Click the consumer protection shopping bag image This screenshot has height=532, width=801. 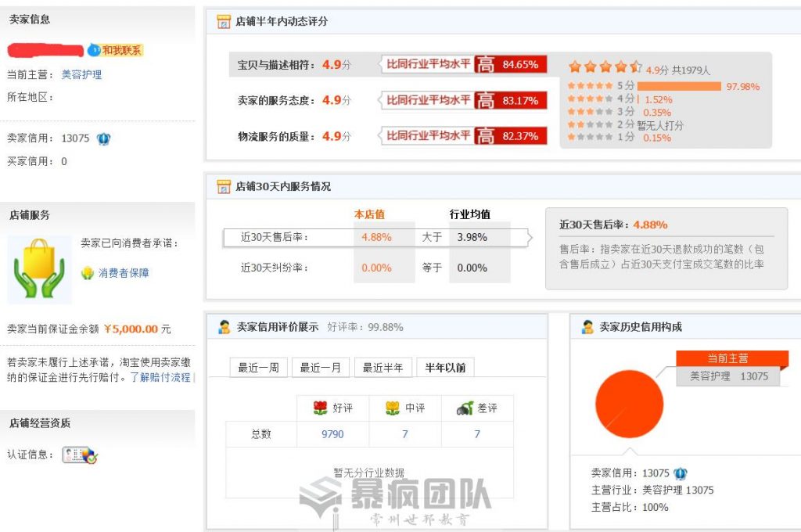(39, 269)
